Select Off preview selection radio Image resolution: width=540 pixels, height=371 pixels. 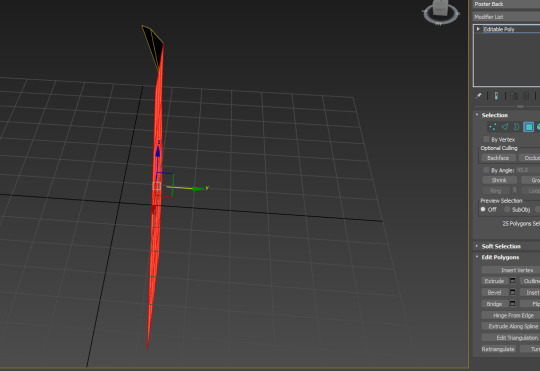[x=483, y=209]
